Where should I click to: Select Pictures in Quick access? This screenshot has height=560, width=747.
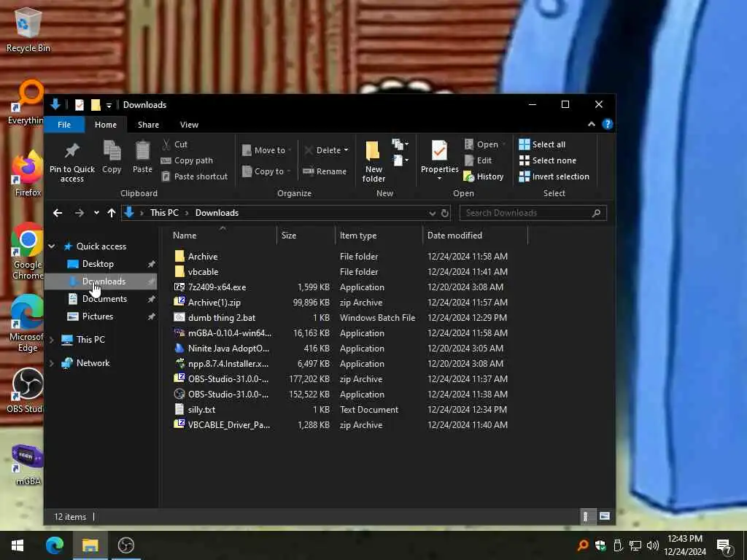click(x=98, y=316)
